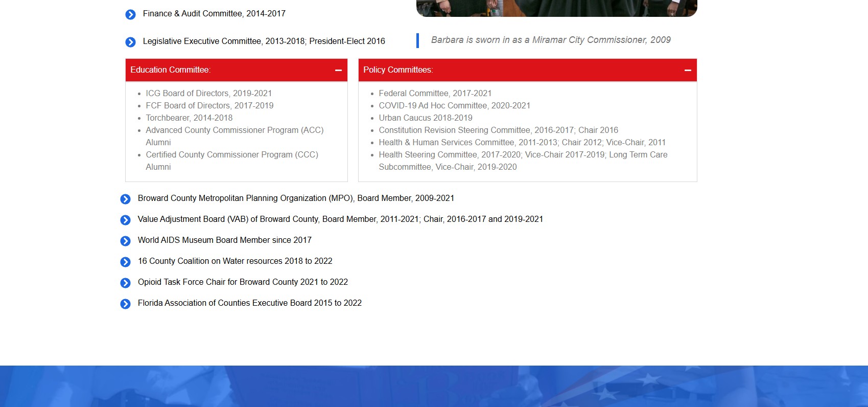Click the Constitution Revision Steering Committee entry
868x407 pixels.
pyautogui.click(x=498, y=130)
